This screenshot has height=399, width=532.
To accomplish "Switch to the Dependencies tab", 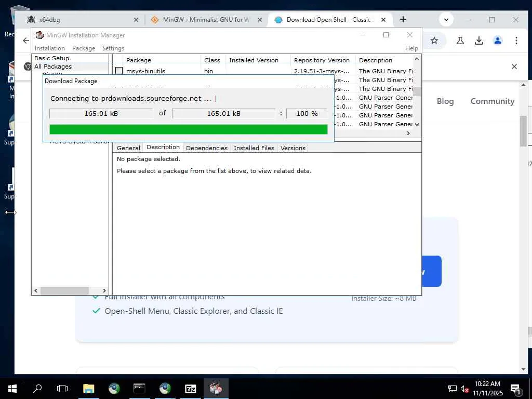I will click(x=207, y=148).
